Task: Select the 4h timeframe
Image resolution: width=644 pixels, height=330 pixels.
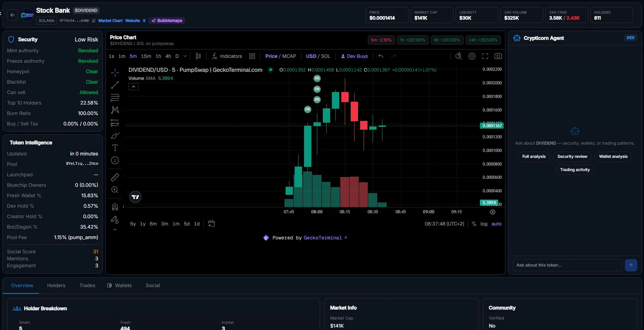Action: click(168, 56)
